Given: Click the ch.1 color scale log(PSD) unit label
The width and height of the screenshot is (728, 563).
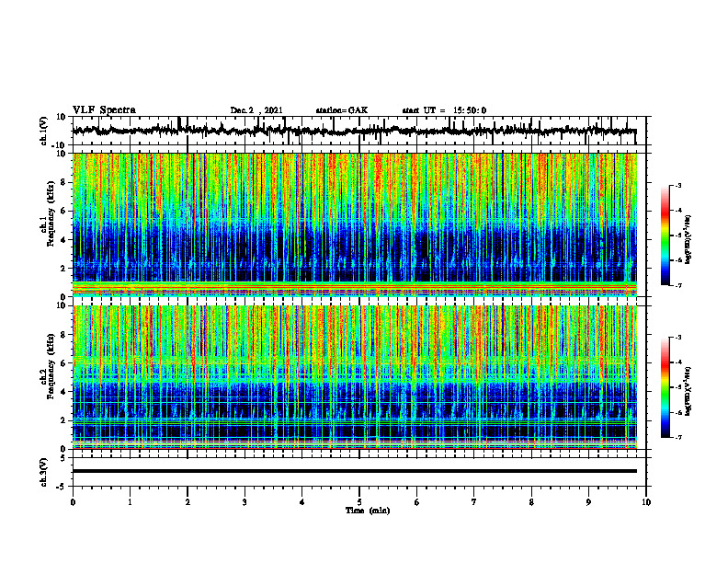Looking at the screenshot, I should (688, 239).
